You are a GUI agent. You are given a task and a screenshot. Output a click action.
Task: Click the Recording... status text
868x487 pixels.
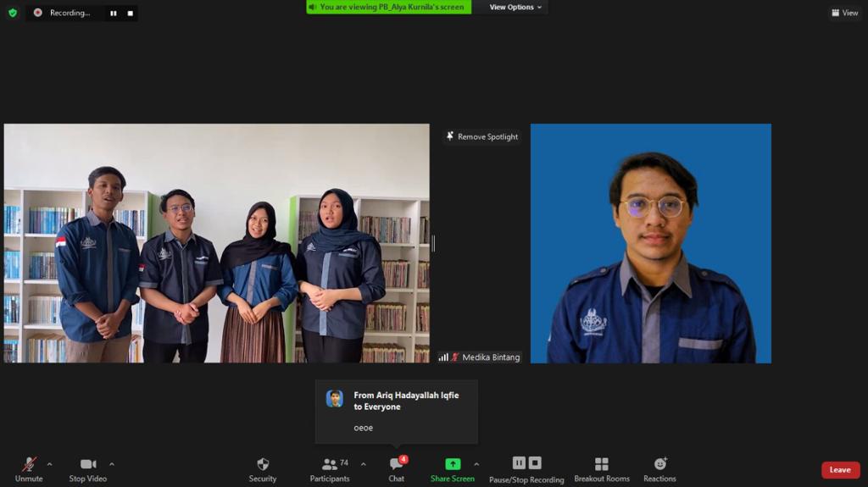click(70, 13)
